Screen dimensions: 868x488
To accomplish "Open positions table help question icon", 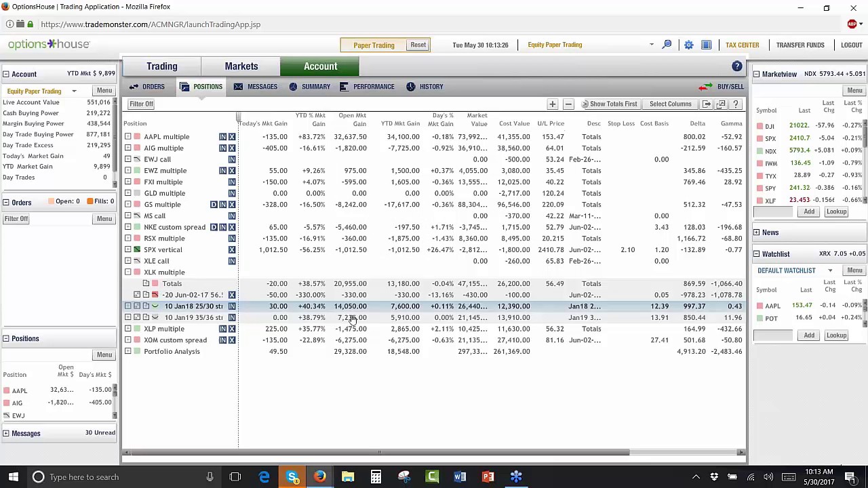I will 735,104.
